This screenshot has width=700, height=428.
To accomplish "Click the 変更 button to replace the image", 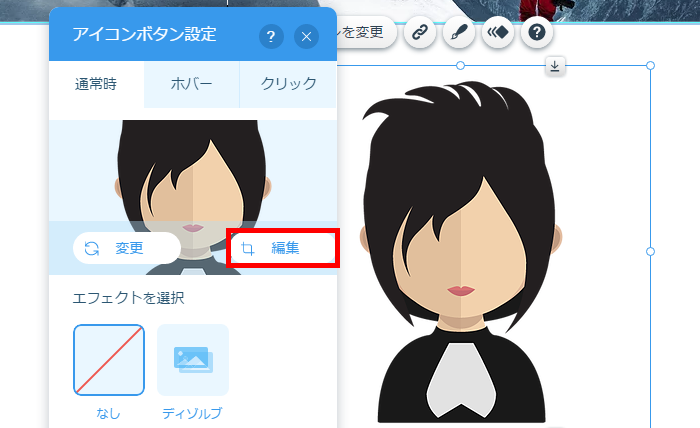I will pos(127,248).
